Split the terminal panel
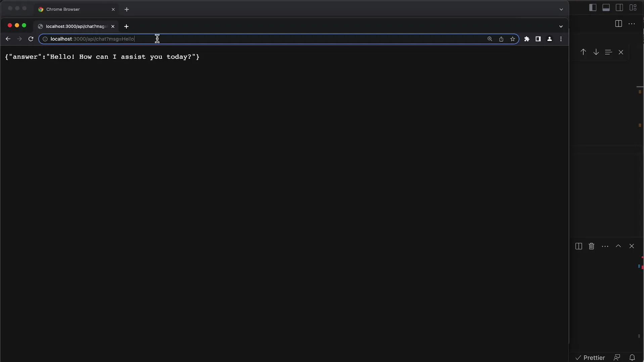Viewport: 644px width, 362px height. coord(579,246)
